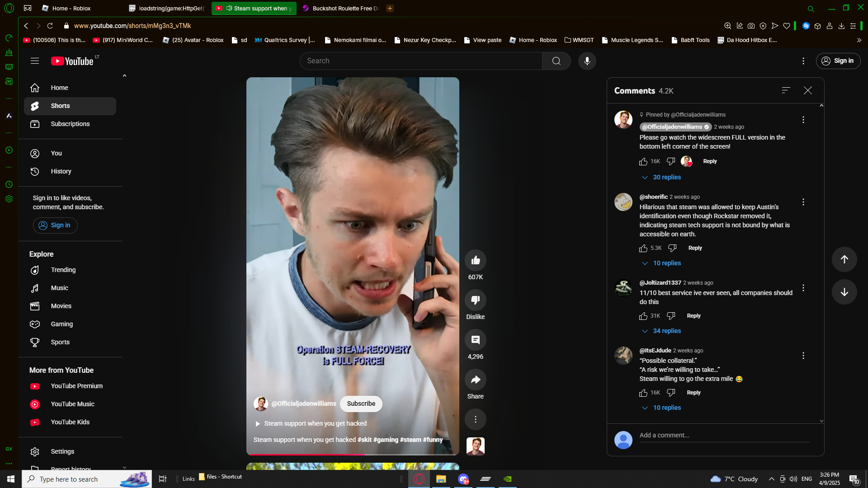Open the Babft Tools bookmark
The height and width of the screenshot is (488, 868).
tap(690, 40)
